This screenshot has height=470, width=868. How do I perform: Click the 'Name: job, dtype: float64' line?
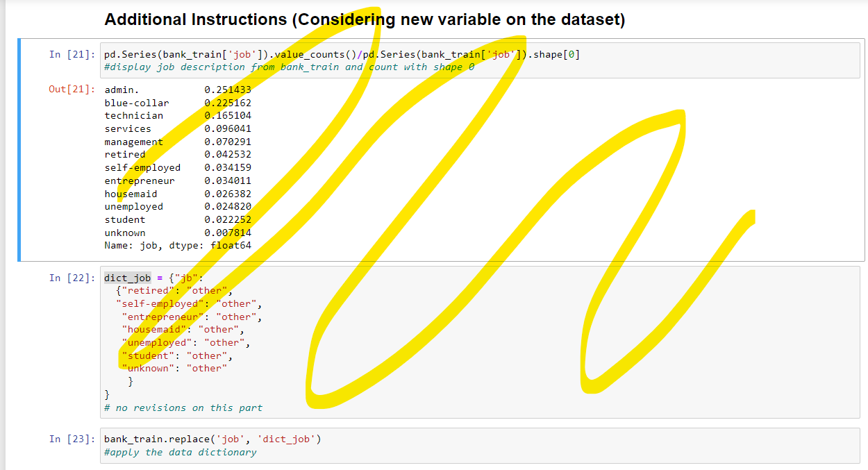coord(178,245)
